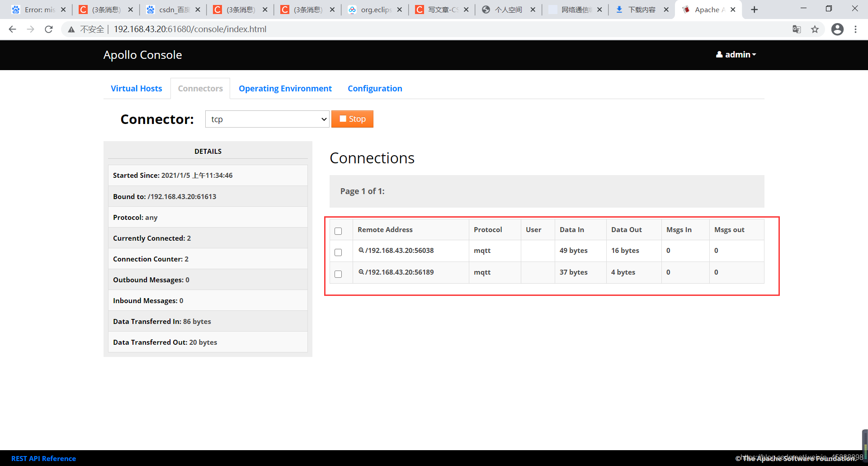Open the Operating Environment tab

285,88
